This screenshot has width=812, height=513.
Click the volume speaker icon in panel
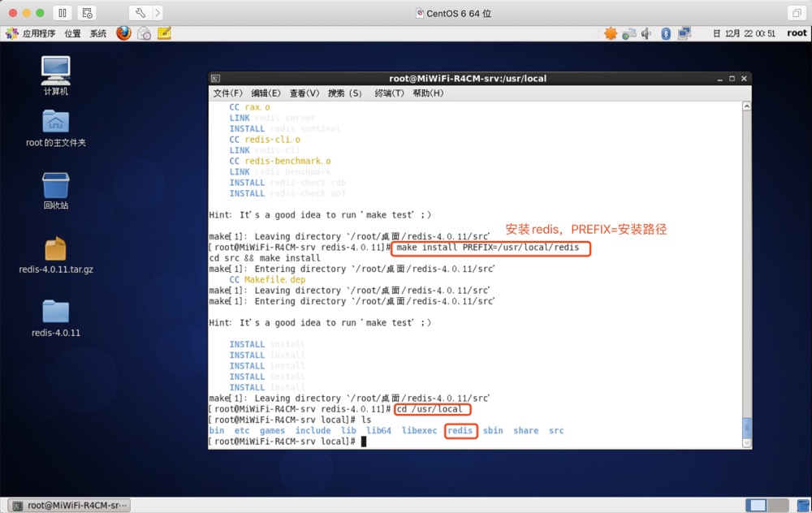pyautogui.click(x=646, y=33)
